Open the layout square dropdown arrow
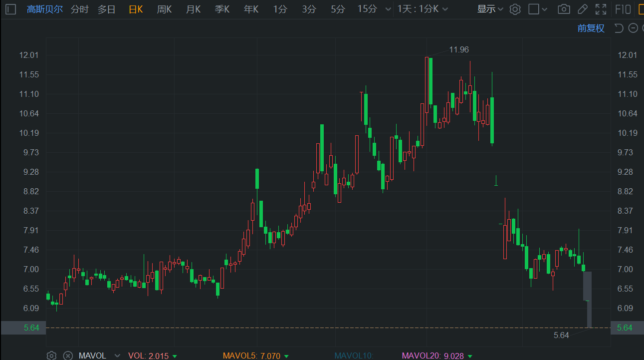 click(545, 9)
